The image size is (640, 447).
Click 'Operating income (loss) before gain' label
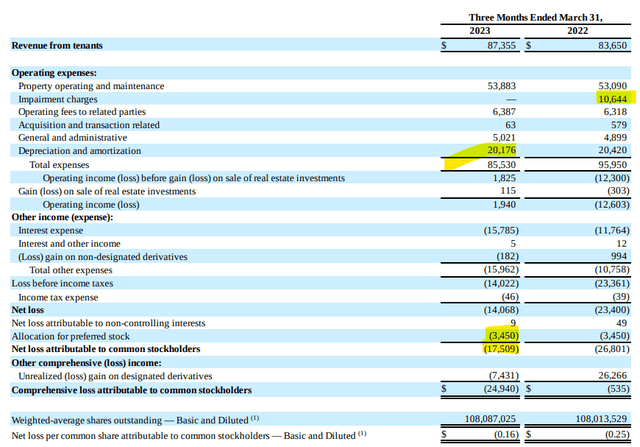coord(193,178)
